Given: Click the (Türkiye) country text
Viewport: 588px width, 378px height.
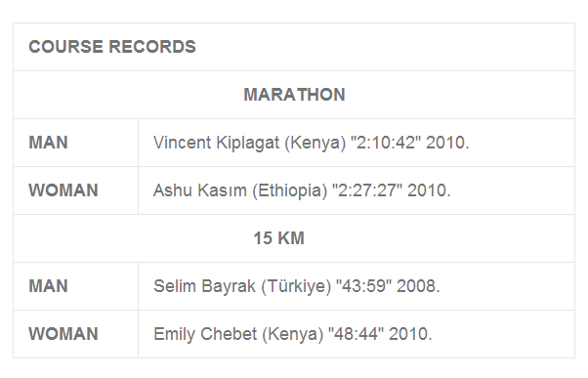Looking at the screenshot, I should pos(296,286).
